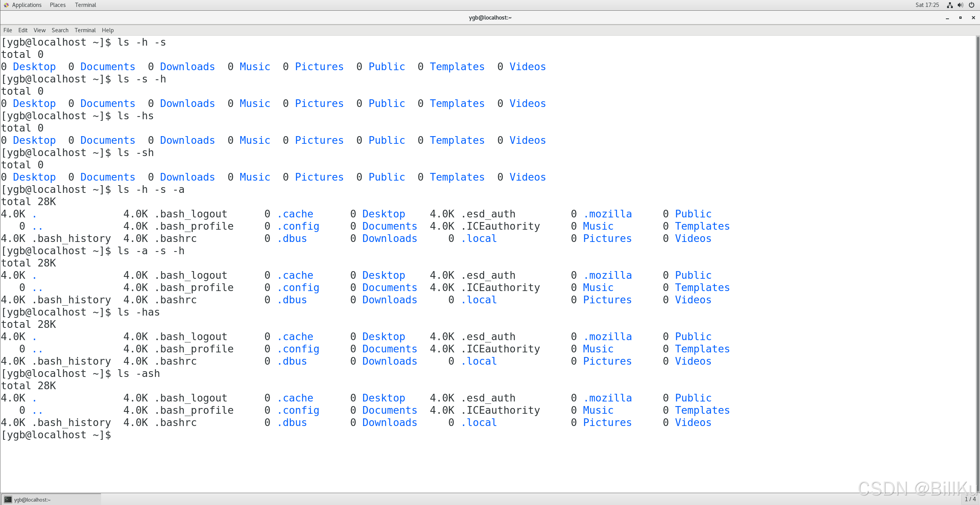
Task: Open the View menu
Action: tap(39, 30)
